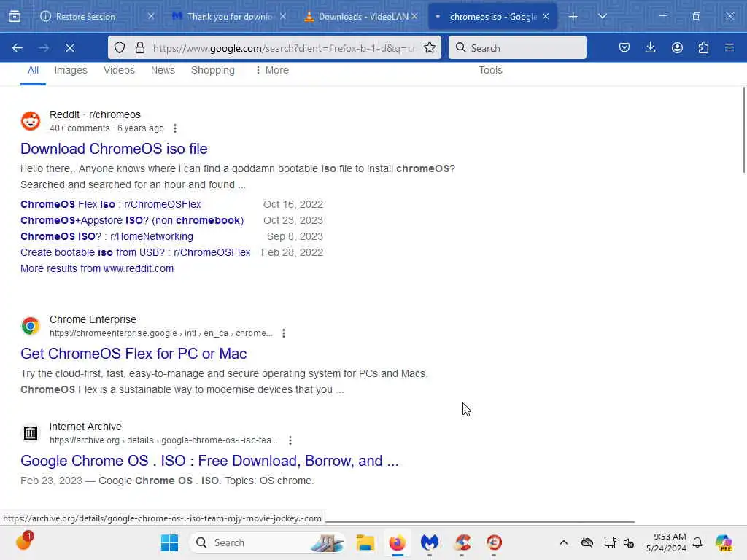Open Chrome Enterprise result three-dot menu
The width and height of the screenshot is (747, 560).
(284, 333)
